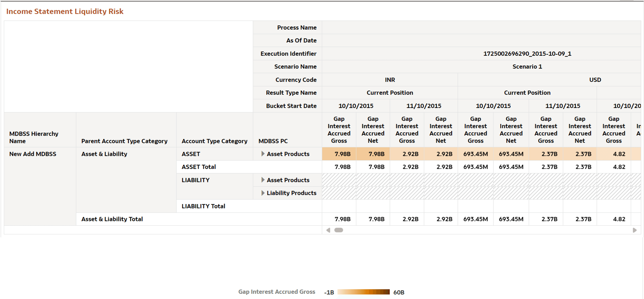Viewport: 644px width, 299px height.
Task: Click the LIABILITY Total row header
Action: pyautogui.click(x=203, y=206)
